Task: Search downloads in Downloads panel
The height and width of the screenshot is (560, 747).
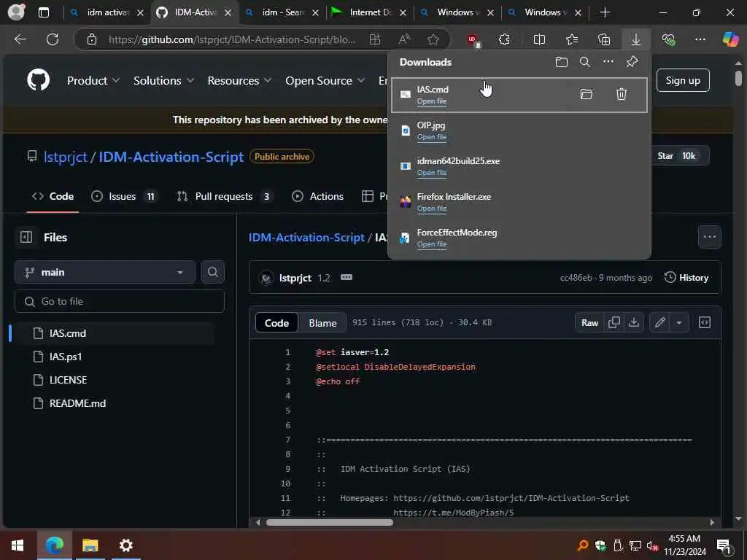Action: pyautogui.click(x=585, y=62)
